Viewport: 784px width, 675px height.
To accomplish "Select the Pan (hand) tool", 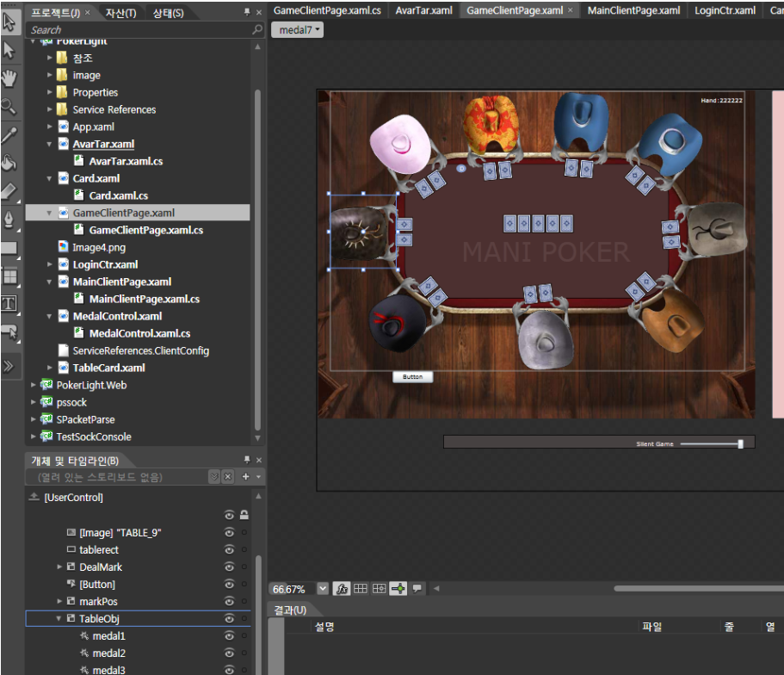I will click(9, 79).
